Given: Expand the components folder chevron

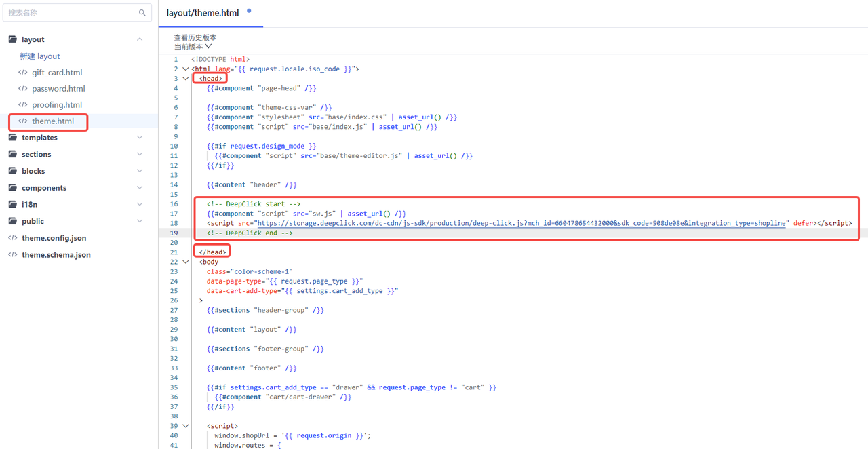Looking at the screenshot, I should pyautogui.click(x=140, y=188).
